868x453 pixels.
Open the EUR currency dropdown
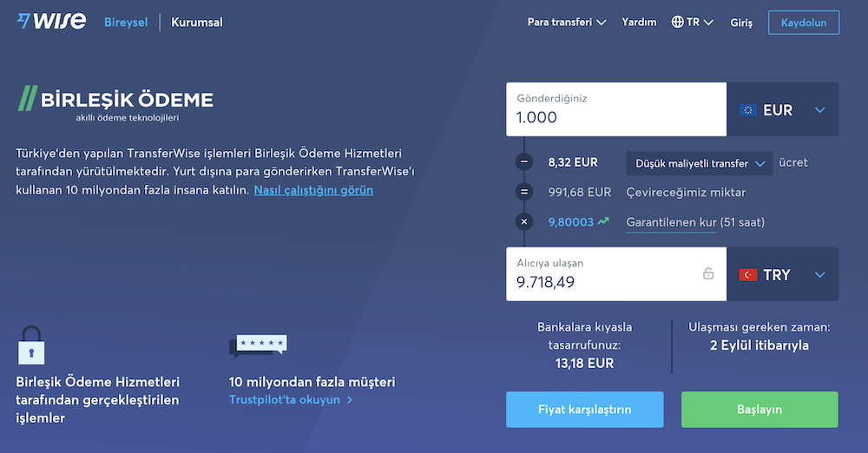pos(783,109)
